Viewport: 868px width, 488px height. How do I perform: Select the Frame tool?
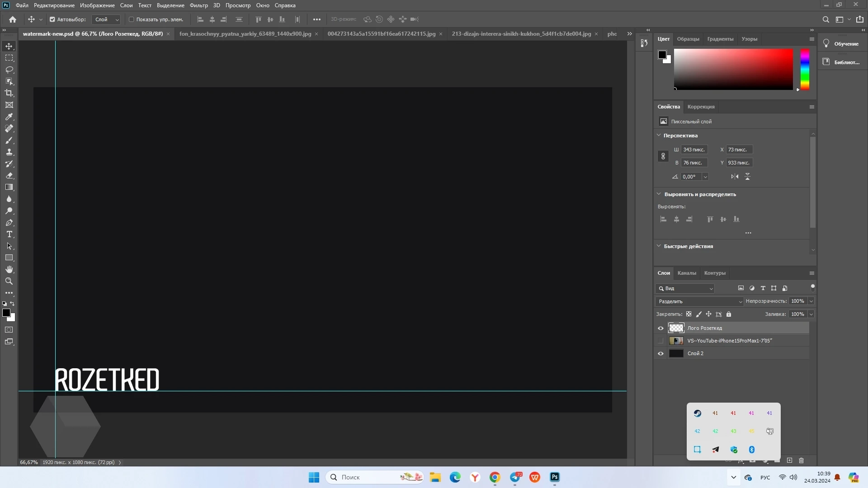pos(9,105)
